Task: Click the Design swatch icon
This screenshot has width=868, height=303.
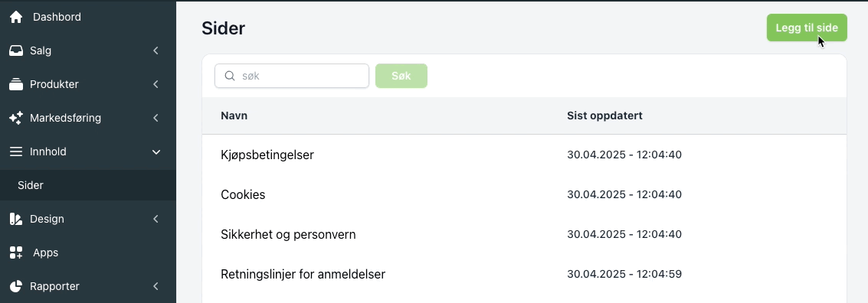Action: click(x=16, y=219)
